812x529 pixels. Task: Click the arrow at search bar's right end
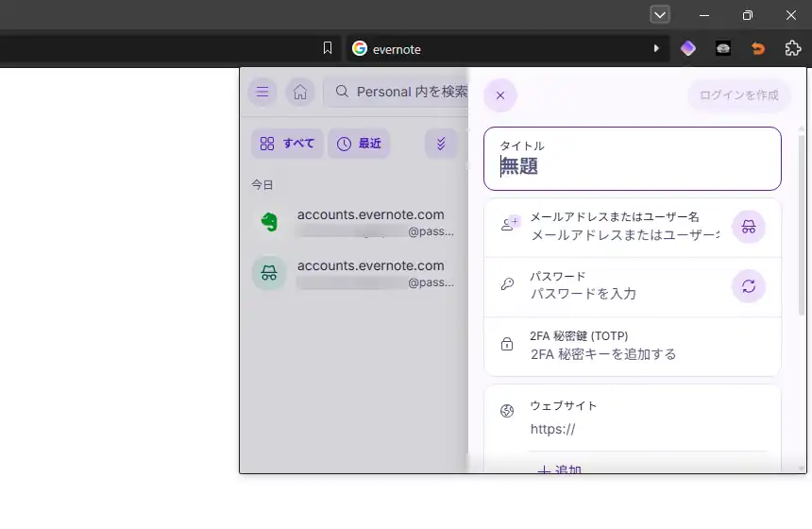(656, 48)
